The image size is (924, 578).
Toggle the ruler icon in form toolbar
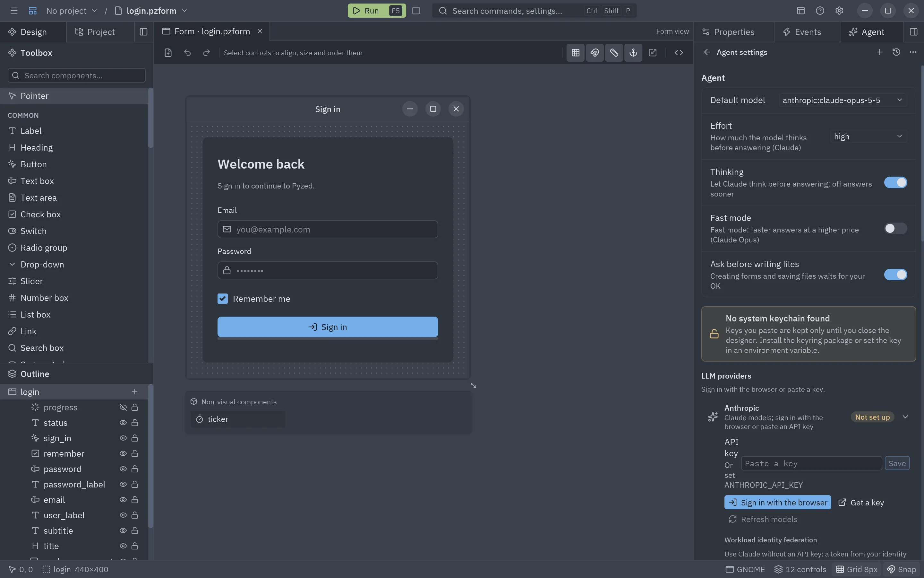pos(614,53)
